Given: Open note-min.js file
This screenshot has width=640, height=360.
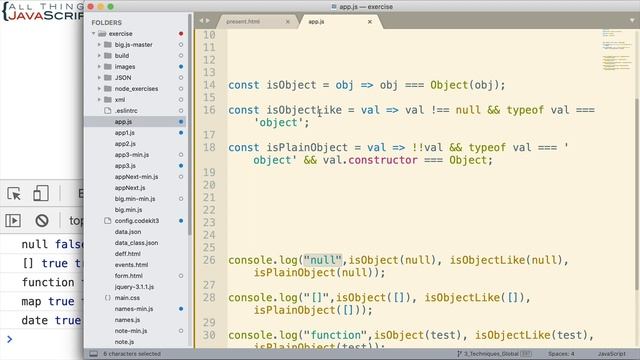Looking at the screenshot, I should [131, 331].
